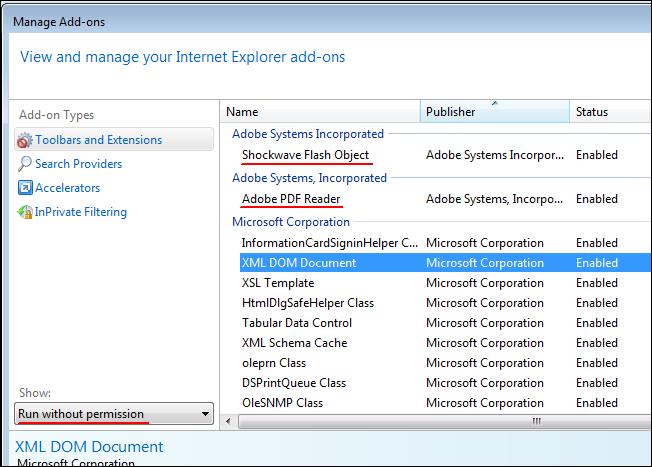Collapse the Adobe Systems, Incorporated group header
Screen dimensions: 652x467
[x=309, y=178]
